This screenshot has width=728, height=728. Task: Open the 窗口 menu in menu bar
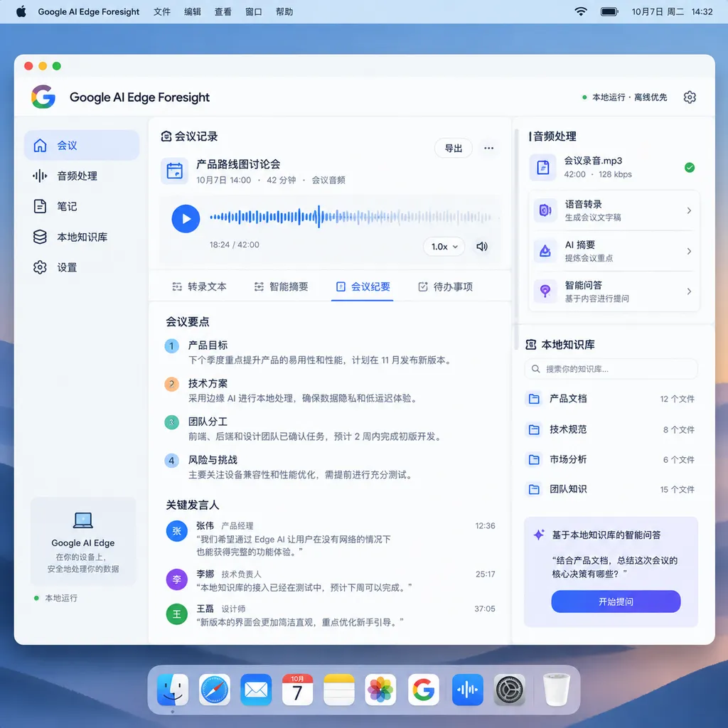[254, 11]
